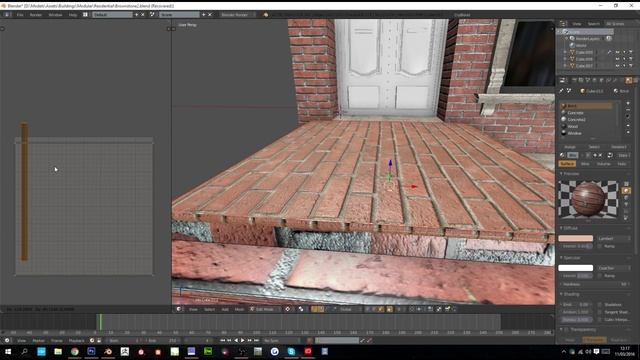This screenshot has height=360, width=640.
Task: Click the Hardness slider
Action: pos(594,284)
